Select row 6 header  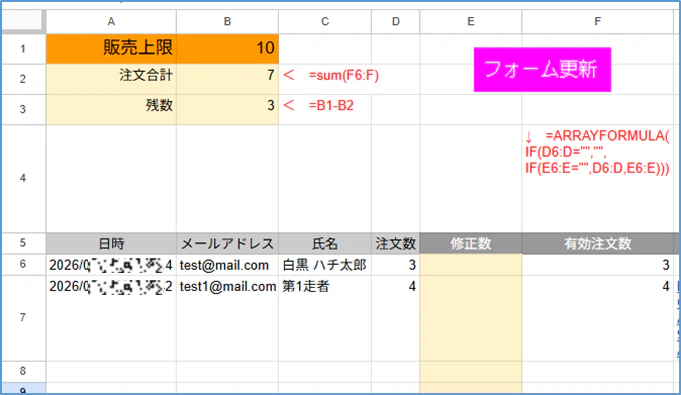click(x=23, y=264)
